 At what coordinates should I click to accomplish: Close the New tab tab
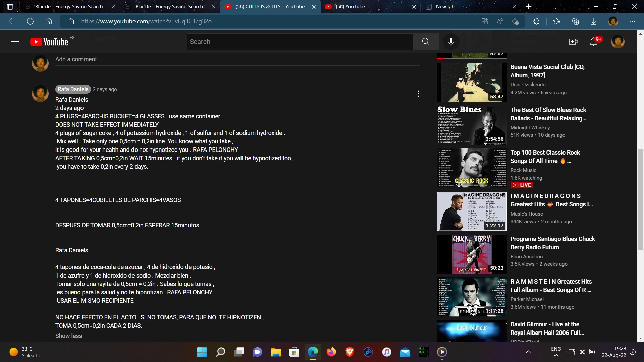514,7
